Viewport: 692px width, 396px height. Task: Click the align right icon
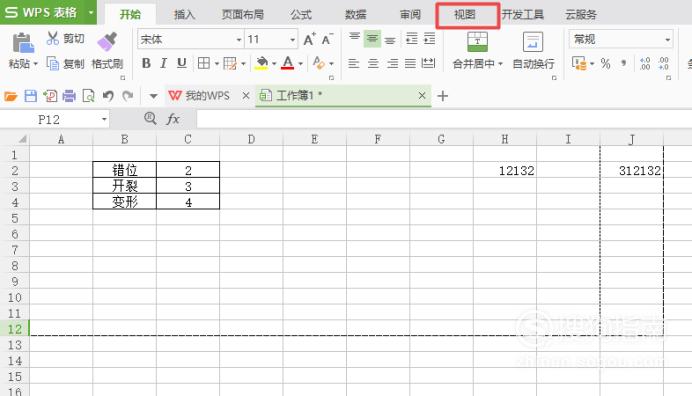[392, 63]
